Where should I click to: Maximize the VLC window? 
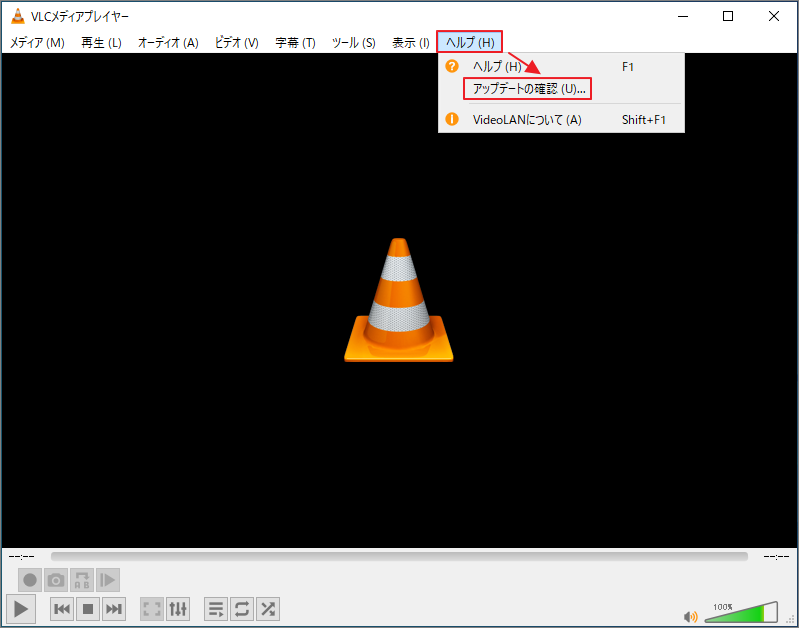click(x=728, y=16)
